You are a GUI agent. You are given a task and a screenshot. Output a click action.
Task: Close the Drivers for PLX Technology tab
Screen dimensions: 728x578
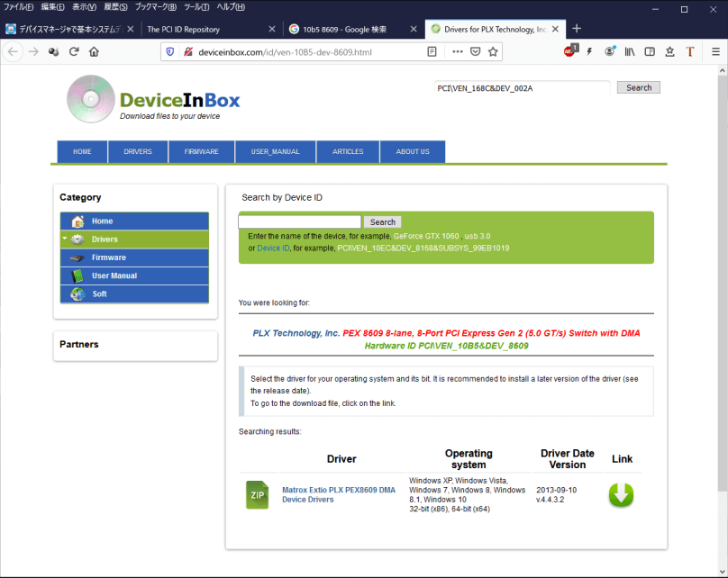point(555,29)
